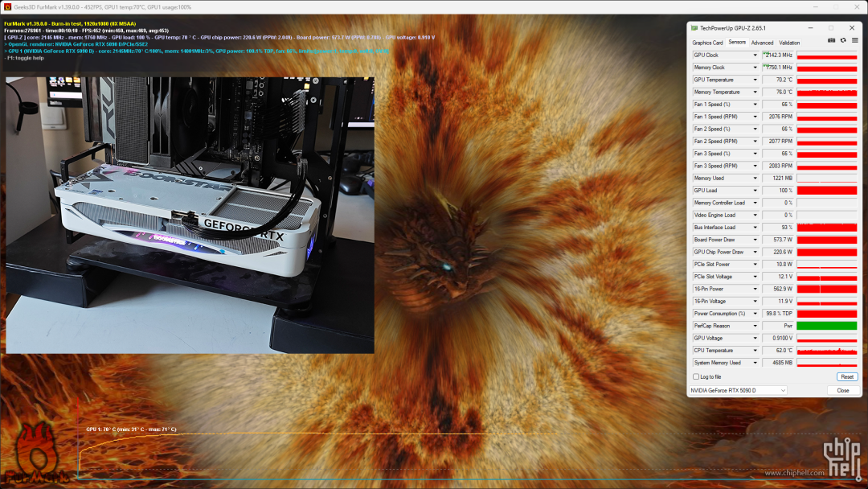The width and height of the screenshot is (868, 489).
Task: Open the Fan 2 Speed (RPM) dropdown
Action: (x=755, y=142)
